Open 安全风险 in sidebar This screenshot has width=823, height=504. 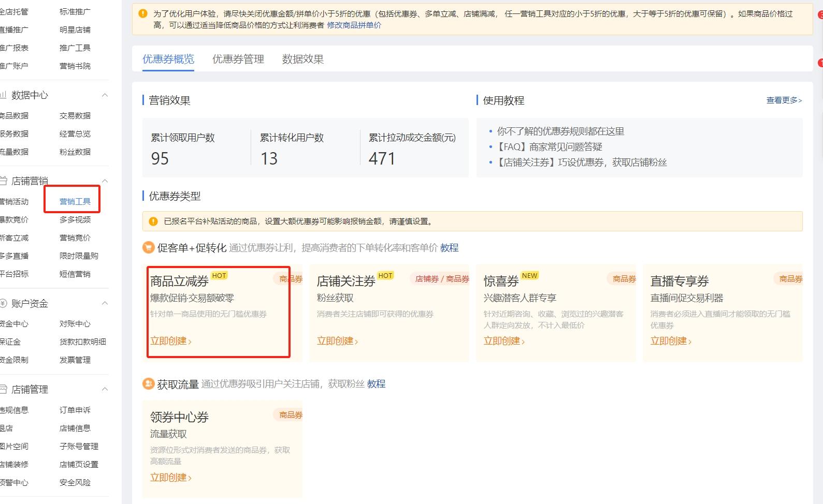(75, 482)
